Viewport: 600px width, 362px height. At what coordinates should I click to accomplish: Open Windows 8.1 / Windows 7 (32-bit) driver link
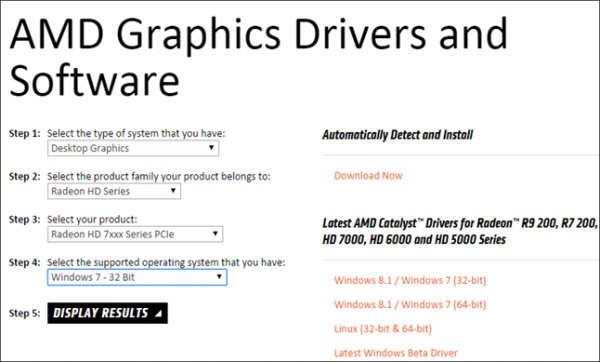pos(410,280)
